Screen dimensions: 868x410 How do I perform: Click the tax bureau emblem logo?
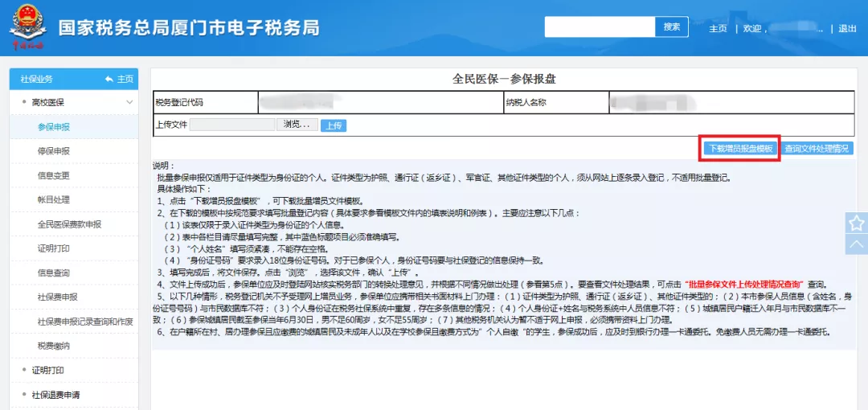pos(27,27)
